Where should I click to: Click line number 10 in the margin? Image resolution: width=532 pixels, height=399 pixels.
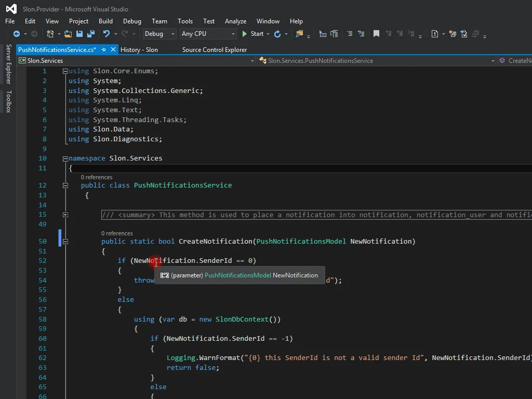pyautogui.click(x=43, y=158)
